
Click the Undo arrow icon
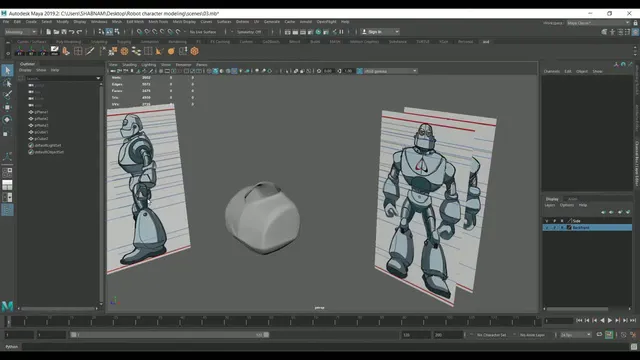click(72, 32)
